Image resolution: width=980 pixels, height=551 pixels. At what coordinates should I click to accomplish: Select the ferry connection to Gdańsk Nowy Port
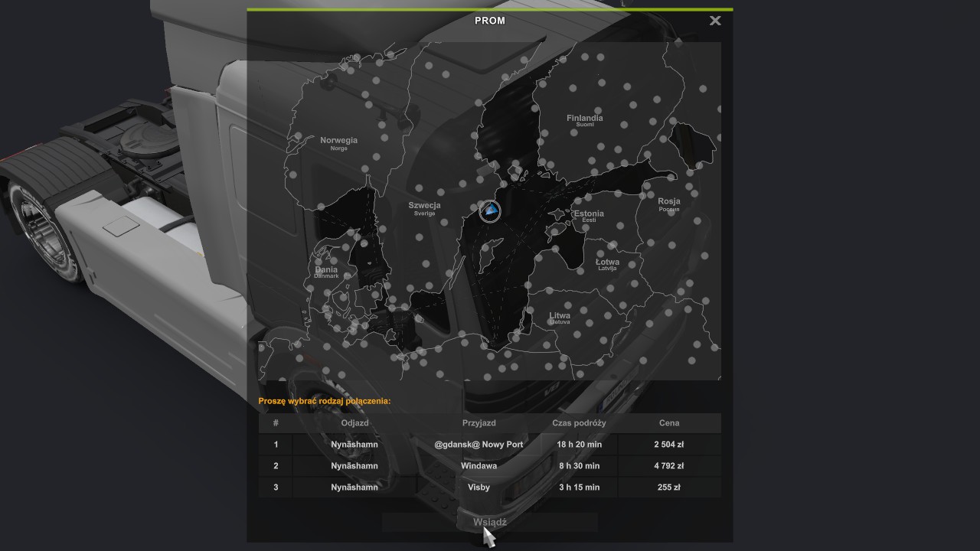tap(479, 445)
